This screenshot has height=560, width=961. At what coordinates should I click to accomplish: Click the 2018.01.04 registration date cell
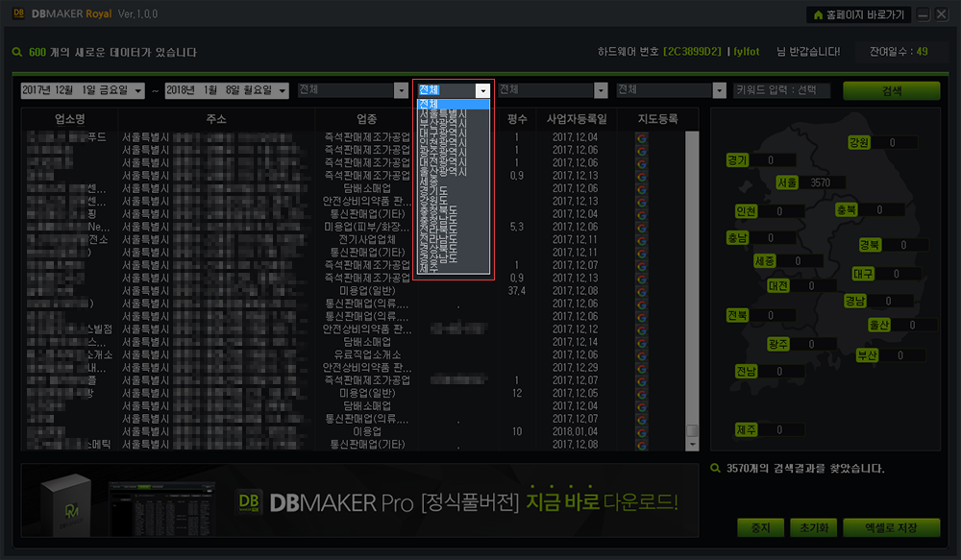coord(575,432)
